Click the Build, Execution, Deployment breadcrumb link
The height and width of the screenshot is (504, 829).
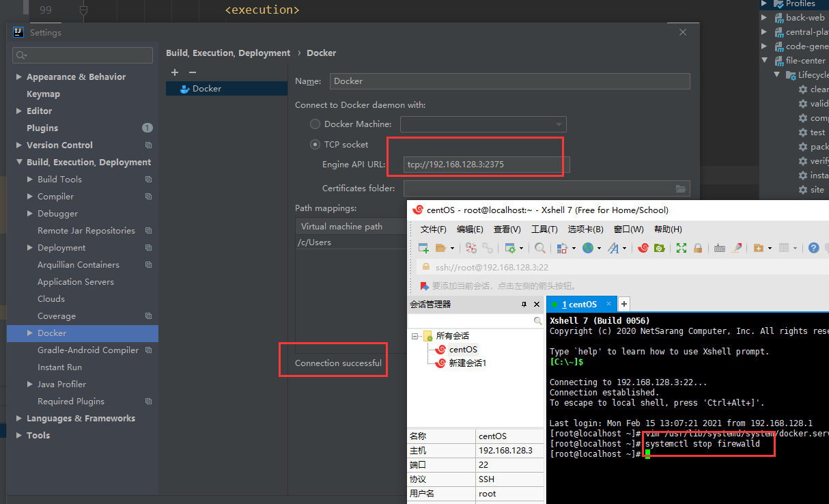[228, 53]
